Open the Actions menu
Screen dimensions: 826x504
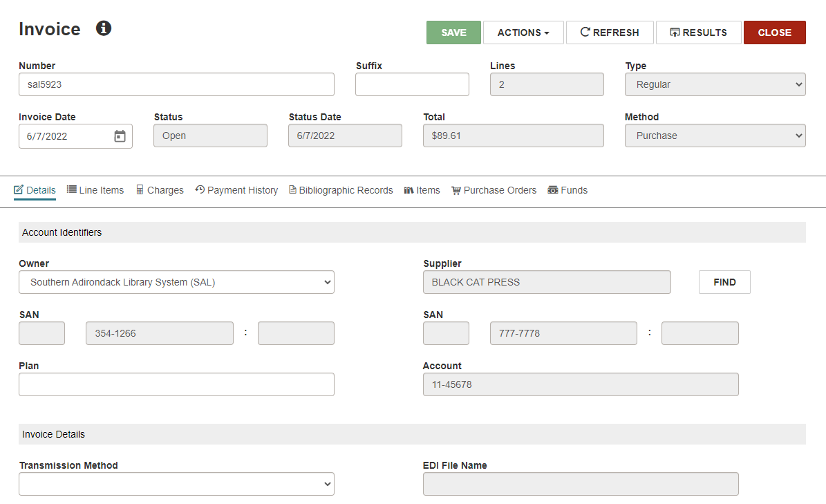point(523,32)
